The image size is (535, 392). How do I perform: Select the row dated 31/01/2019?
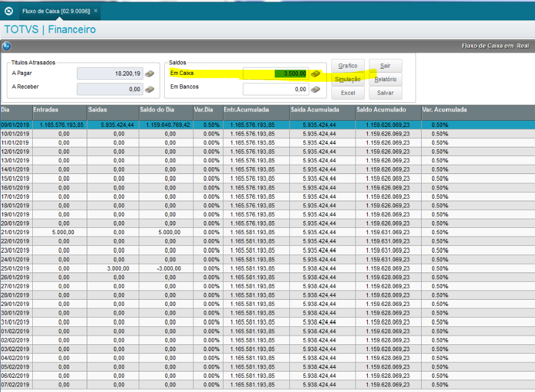(x=267, y=322)
